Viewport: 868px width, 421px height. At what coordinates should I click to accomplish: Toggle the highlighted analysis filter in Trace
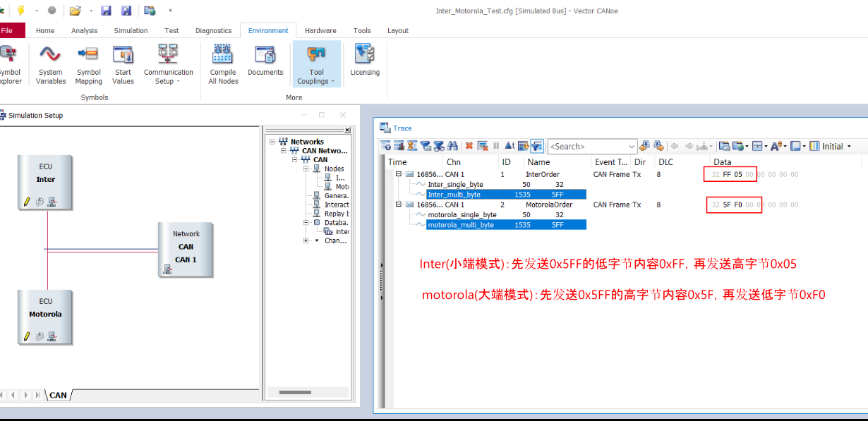(537, 146)
